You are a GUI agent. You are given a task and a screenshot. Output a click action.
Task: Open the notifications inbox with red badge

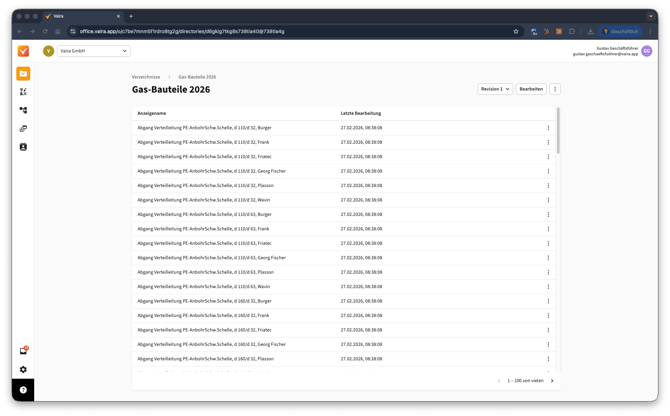click(23, 351)
